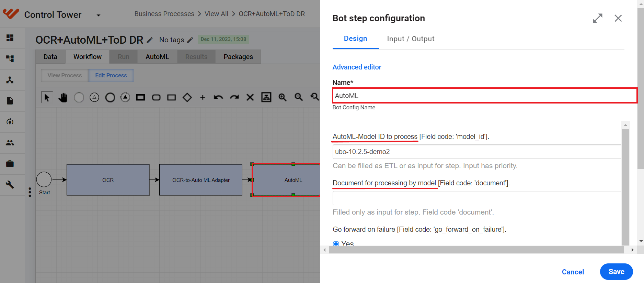Go to Business Processes breadcrumb
Screen dimensions: 644x283
[x=164, y=14]
